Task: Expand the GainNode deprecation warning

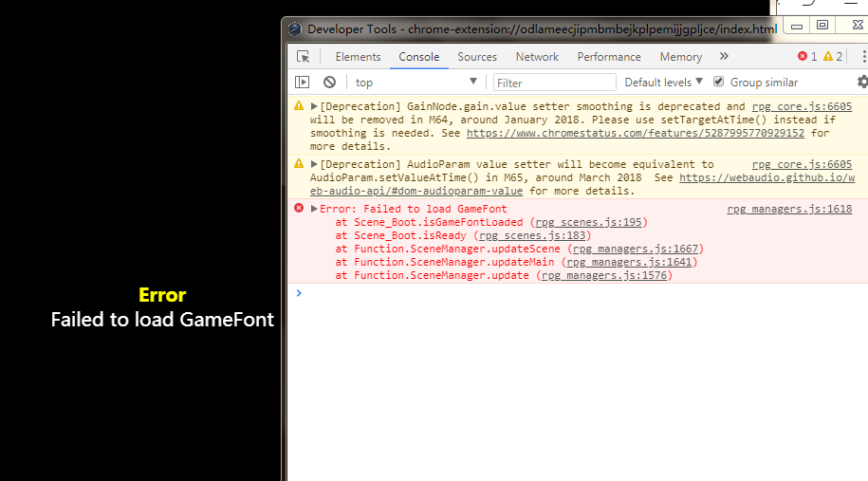Action: click(314, 106)
